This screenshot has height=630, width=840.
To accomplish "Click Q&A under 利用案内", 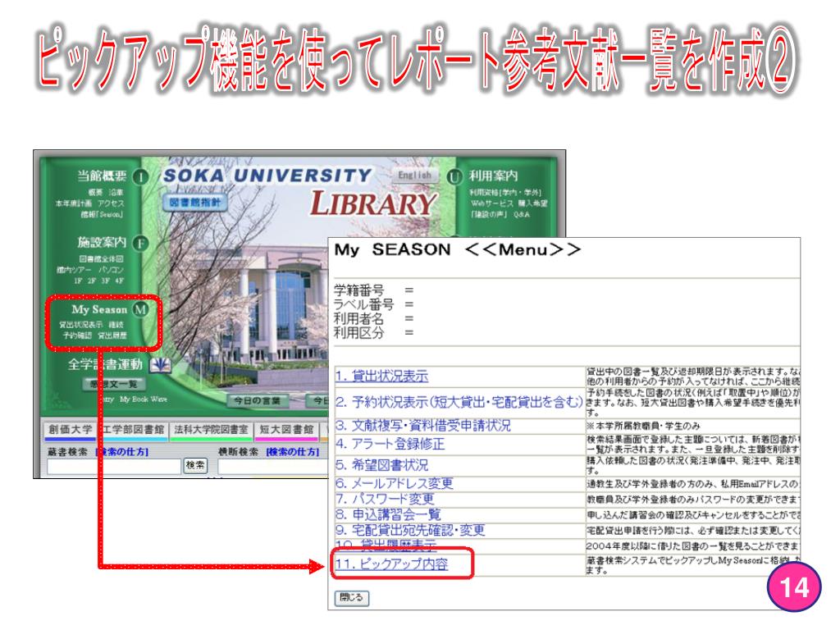I will tap(522, 214).
